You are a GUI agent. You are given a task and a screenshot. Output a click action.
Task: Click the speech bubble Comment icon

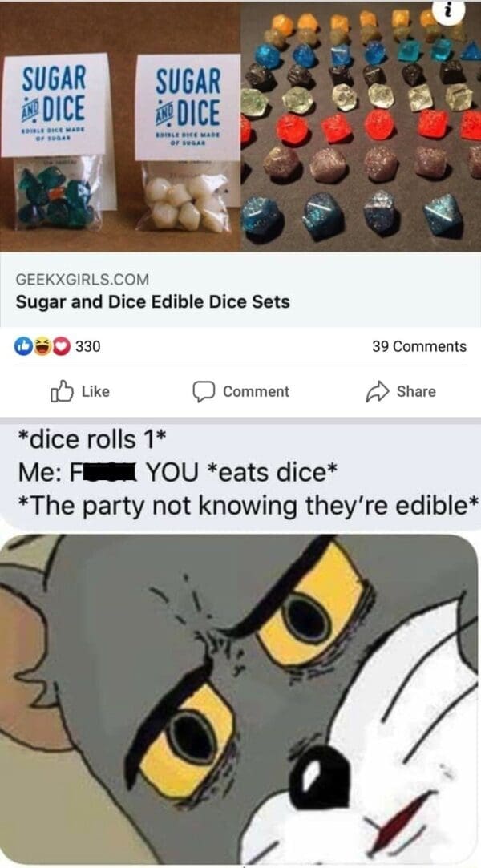point(203,391)
